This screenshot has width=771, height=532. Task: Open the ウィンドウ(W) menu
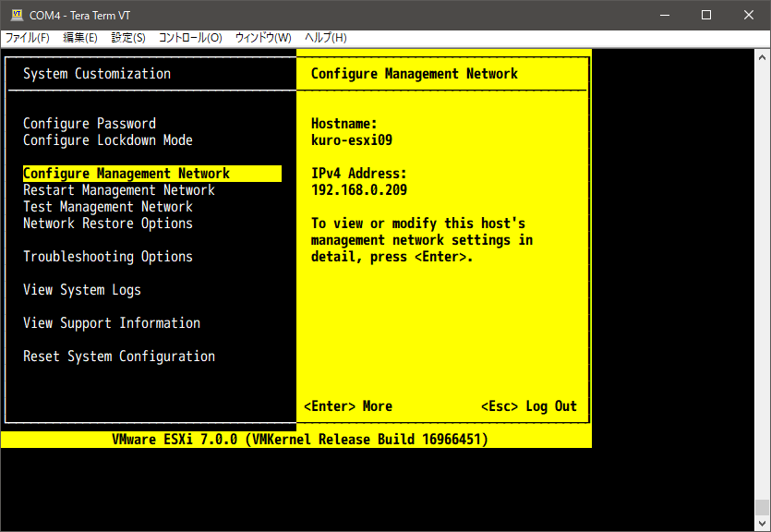tap(263, 38)
